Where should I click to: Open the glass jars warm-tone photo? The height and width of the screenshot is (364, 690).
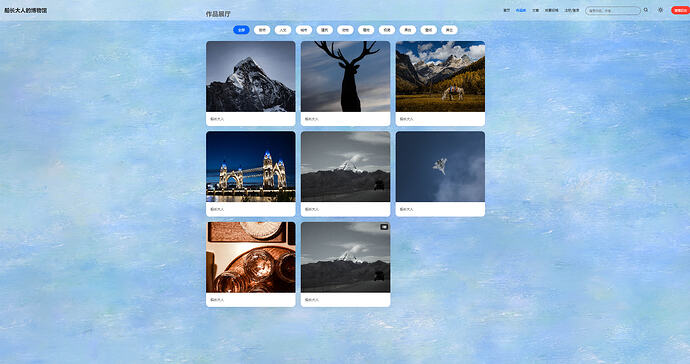250,257
